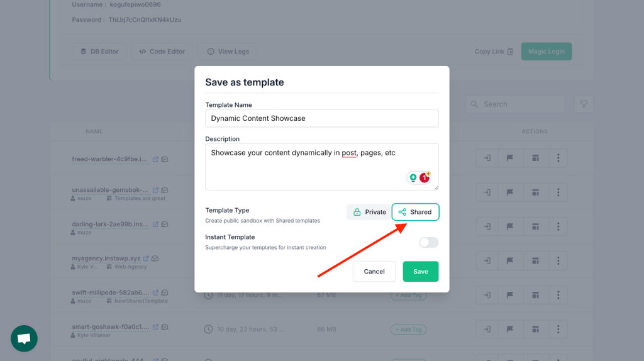
Task: Click the chat support bubble icon
Action: pos(24,338)
